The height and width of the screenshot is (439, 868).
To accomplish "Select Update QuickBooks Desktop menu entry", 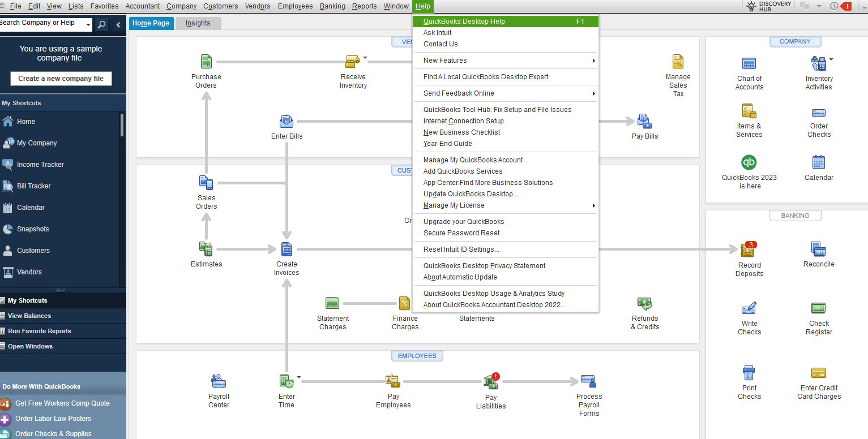I will pyautogui.click(x=471, y=194).
